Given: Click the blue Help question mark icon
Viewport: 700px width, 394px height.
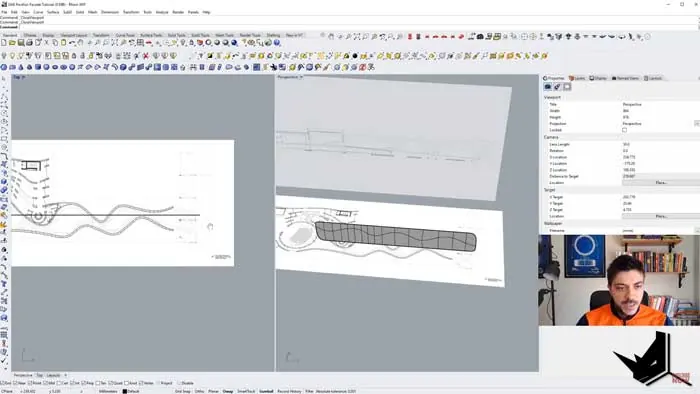Looking at the screenshot, I should pos(277,43).
